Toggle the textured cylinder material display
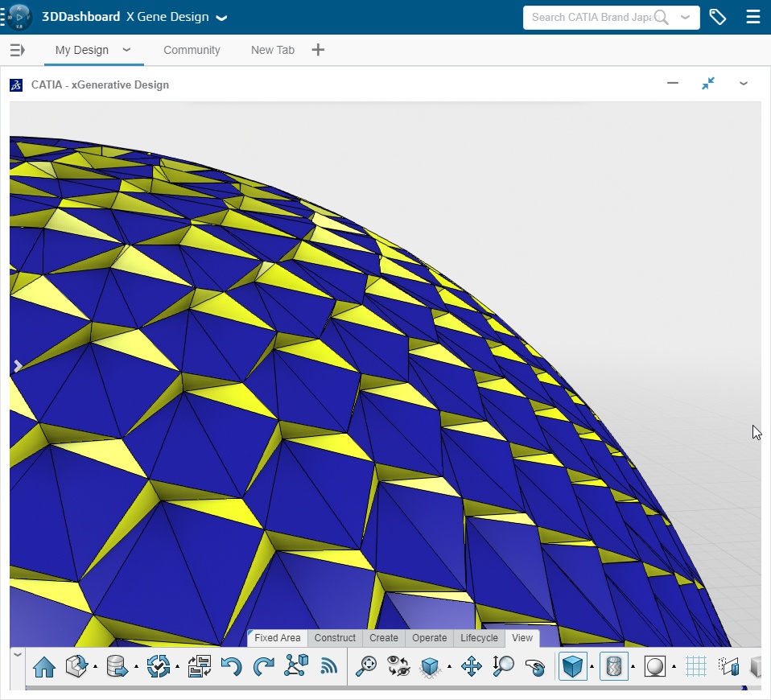771x700 pixels. coord(613,666)
